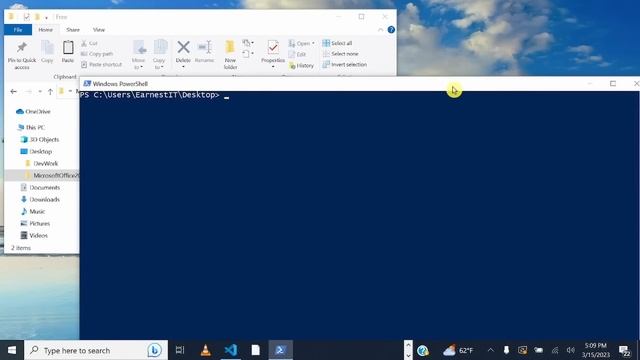The image size is (640, 360).
Task: Click Paste shortcut in ribbon
Action: [101, 64]
